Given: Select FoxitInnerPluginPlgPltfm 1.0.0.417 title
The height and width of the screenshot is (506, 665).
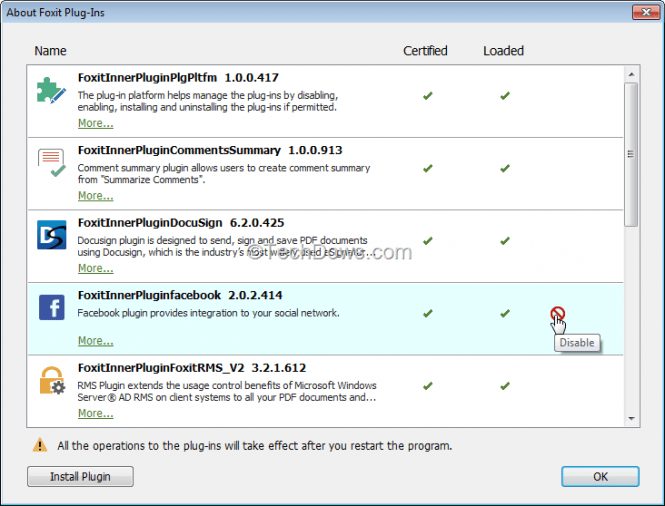Looking at the screenshot, I should tap(178, 78).
